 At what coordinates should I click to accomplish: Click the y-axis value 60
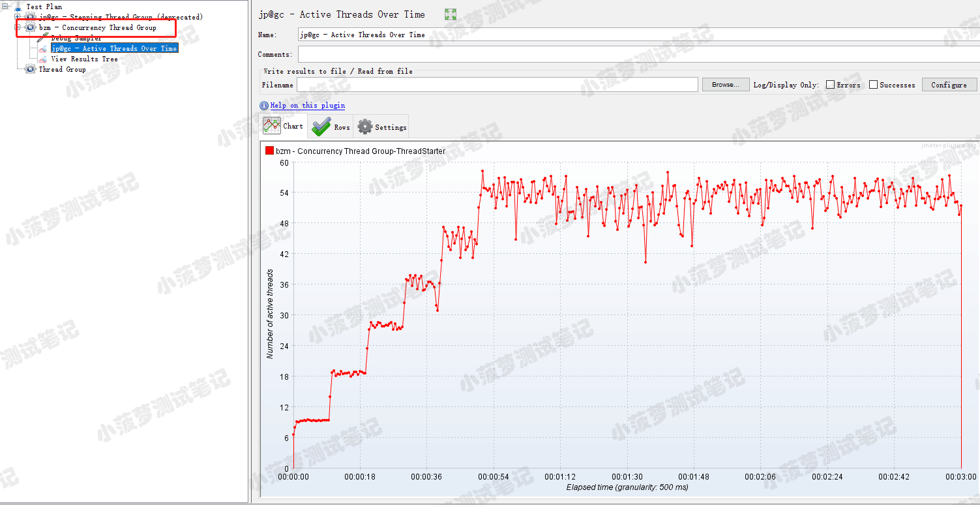[284, 162]
